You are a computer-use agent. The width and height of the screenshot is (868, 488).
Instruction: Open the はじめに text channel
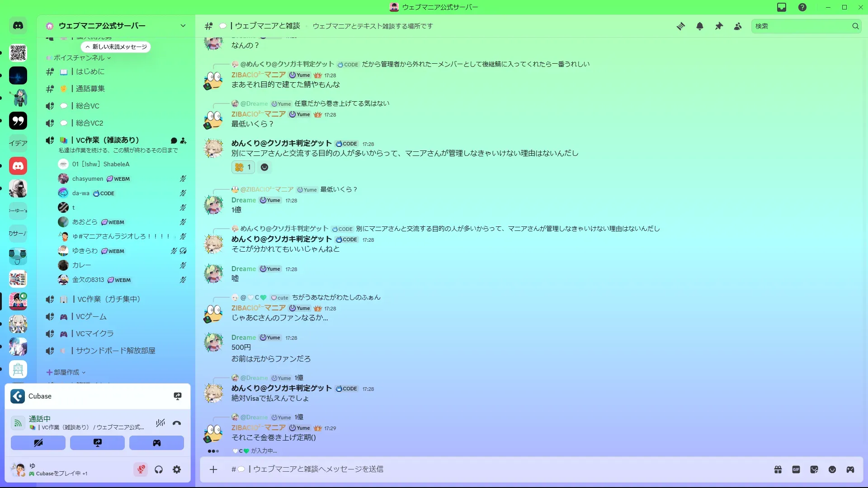90,71
